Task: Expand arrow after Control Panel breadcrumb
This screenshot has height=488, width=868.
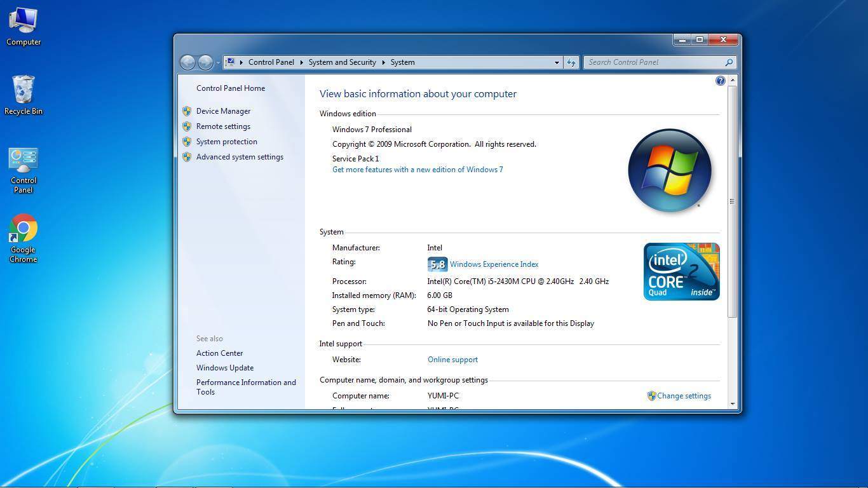Action: (x=301, y=62)
